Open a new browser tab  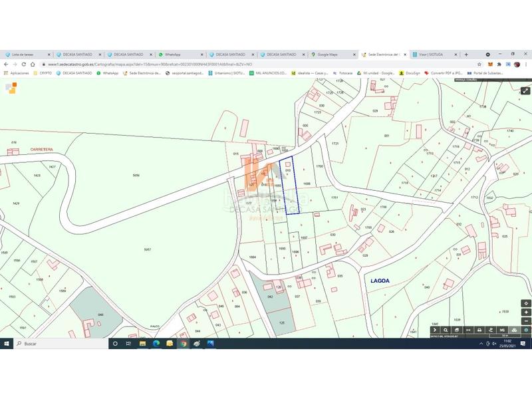click(466, 55)
